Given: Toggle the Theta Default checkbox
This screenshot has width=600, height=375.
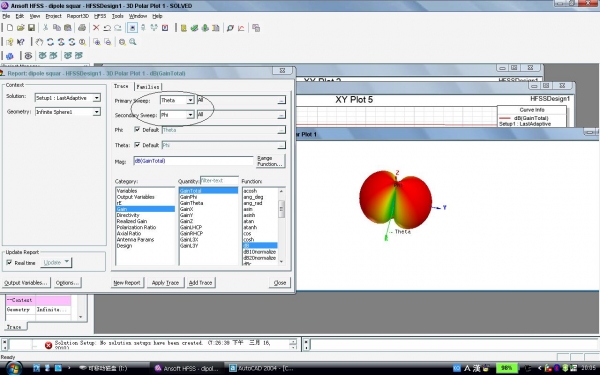Looking at the screenshot, I should tap(137, 145).
